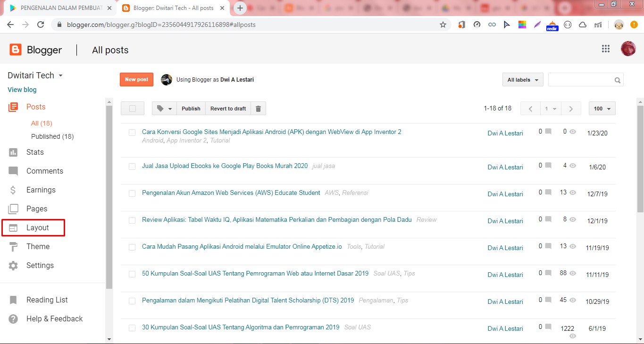Open Pages from the sidebar
644x344 pixels.
pos(37,209)
